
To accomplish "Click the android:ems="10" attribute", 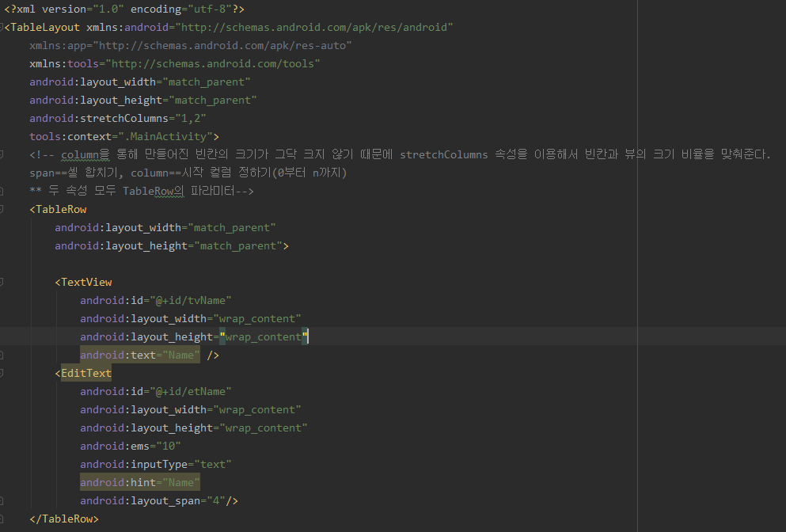I will pos(131,446).
